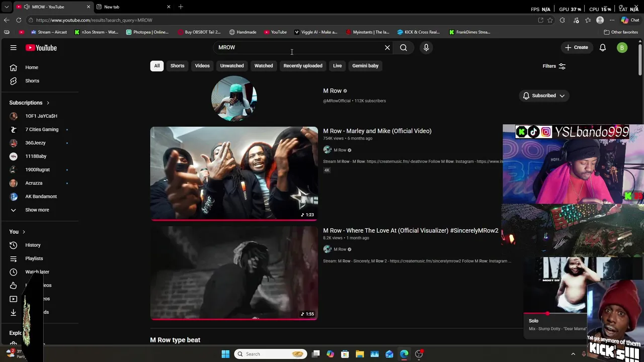This screenshot has width=644, height=362.
Task: Select the Shorts filter chip
Action: (x=177, y=66)
